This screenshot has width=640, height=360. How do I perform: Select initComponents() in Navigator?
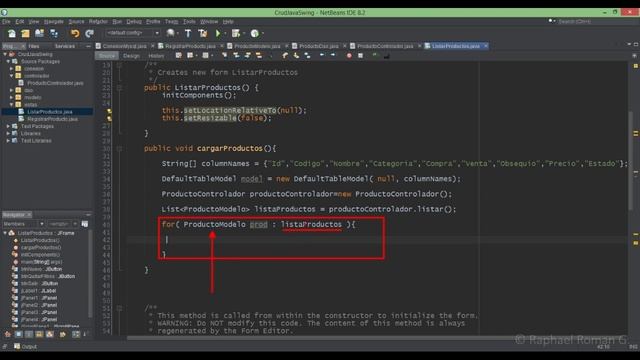pyautogui.click(x=40, y=255)
